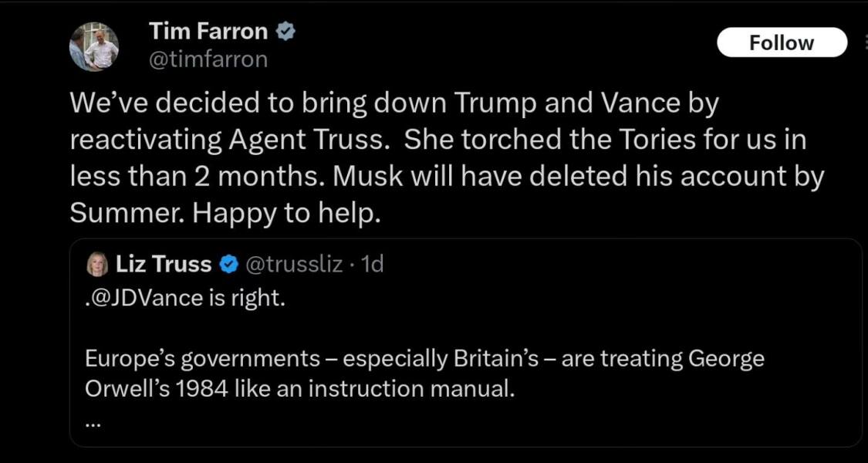This screenshot has width=868, height=463.
Task: Click the grey verified icon on Tim Farron's name
Action: 286,30
